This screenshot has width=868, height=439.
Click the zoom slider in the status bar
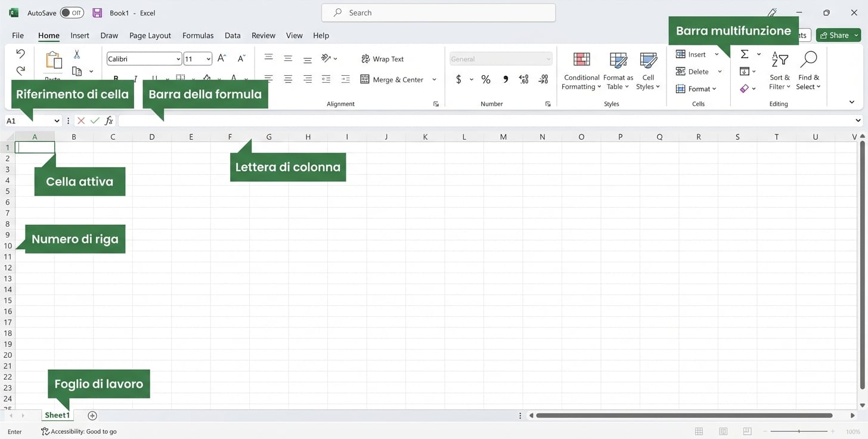(x=799, y=431)
